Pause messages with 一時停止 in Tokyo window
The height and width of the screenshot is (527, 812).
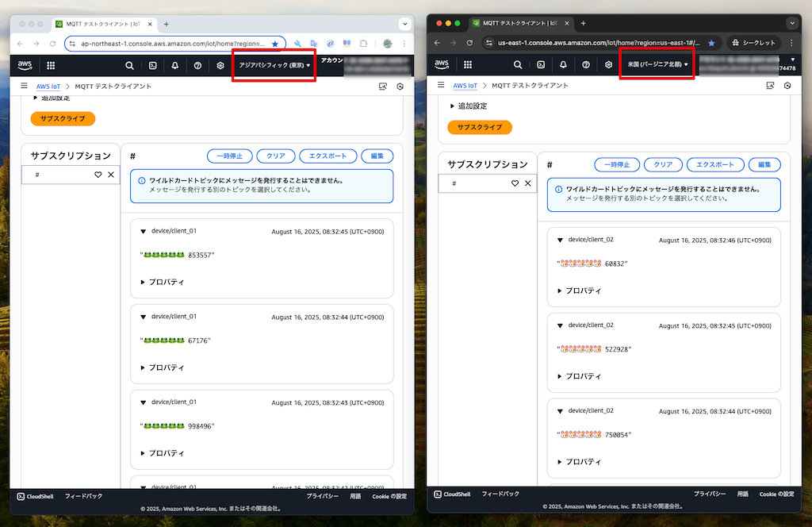pos(229,156)
